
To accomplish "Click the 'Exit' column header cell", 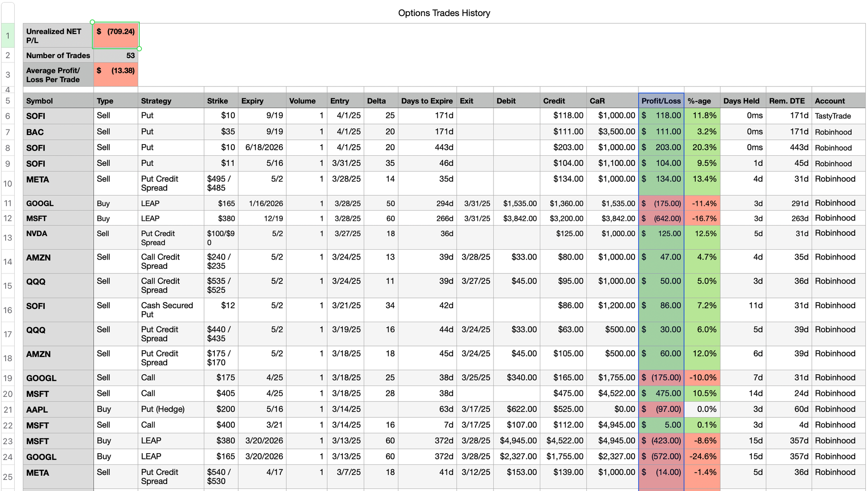I will (x=475, y=101).
